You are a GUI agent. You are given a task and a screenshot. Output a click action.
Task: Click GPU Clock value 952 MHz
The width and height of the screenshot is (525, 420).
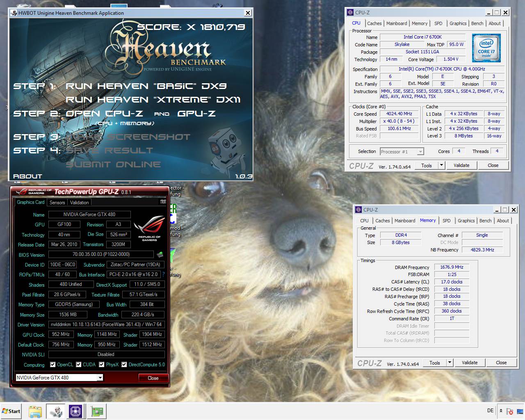[x=61, y=334]
